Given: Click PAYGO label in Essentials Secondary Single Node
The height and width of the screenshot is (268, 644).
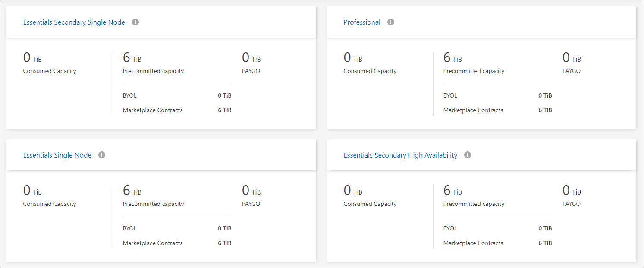Looking at the screenshot, I should (x=251, y=71).
